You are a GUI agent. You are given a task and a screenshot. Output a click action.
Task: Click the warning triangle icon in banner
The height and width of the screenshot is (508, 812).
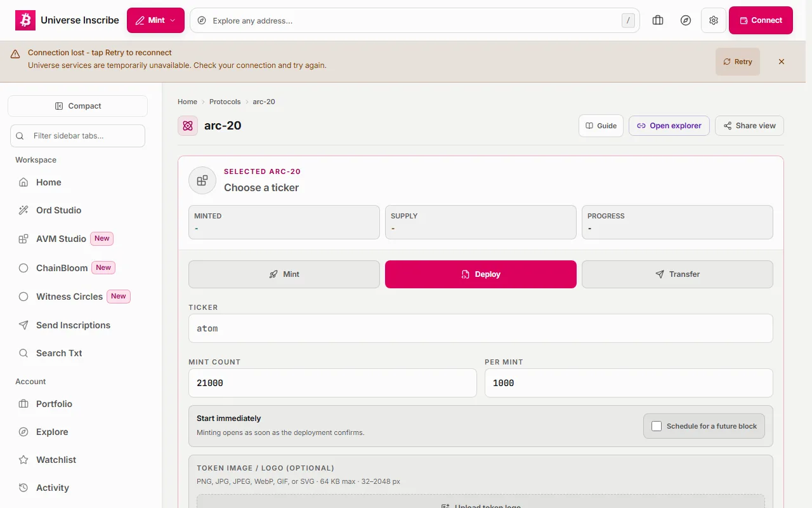tap(15, 55)
